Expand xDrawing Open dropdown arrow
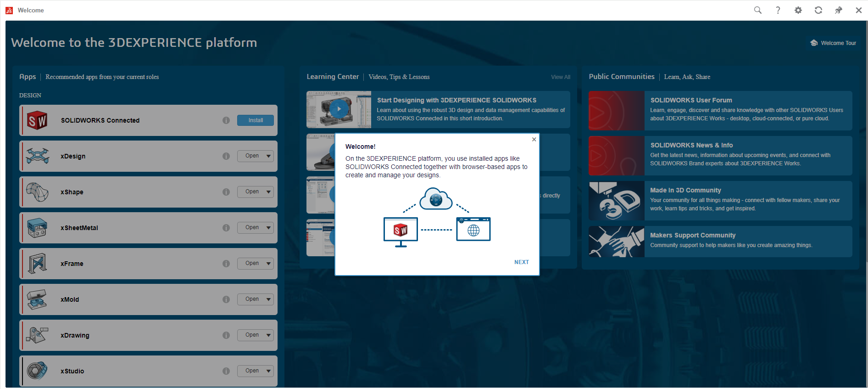Screen dimensions: 868x389 269,335
